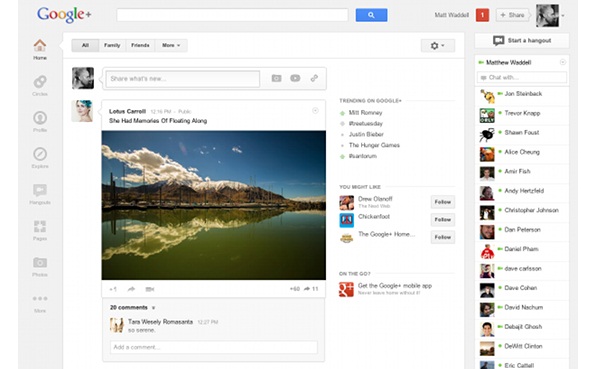Select the All stream tab
The height and width of the screenshot is (369, 600).
coord(85,45)
